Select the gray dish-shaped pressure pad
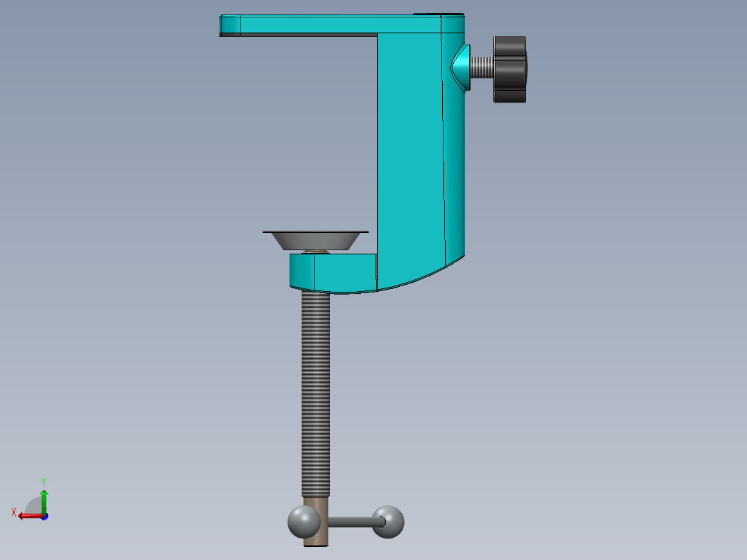 point(315,240)
